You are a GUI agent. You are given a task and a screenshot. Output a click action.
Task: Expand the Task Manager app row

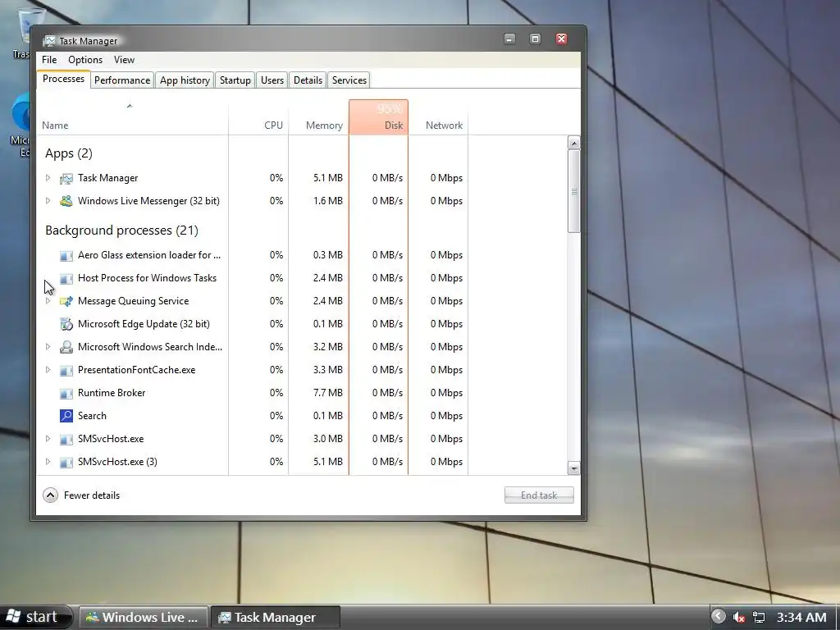pyautogui.click(x=48, y=178)
